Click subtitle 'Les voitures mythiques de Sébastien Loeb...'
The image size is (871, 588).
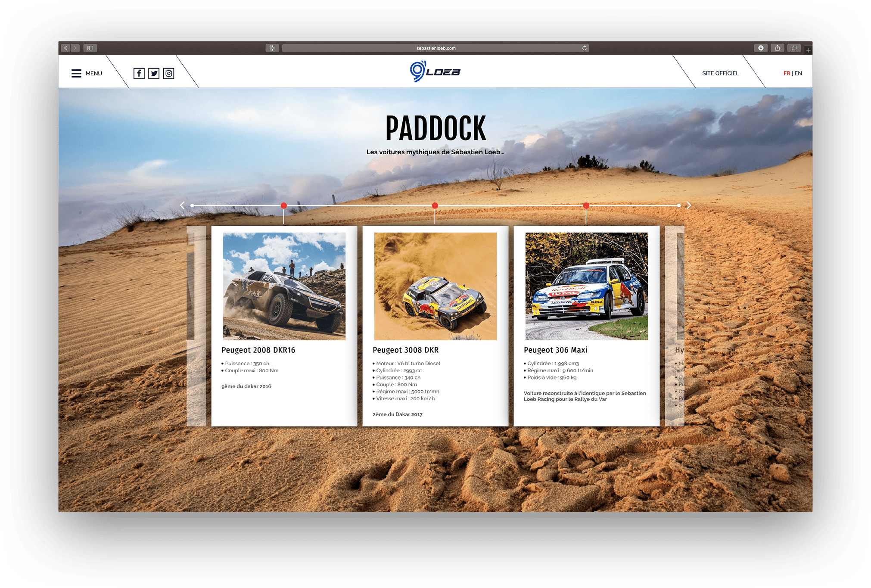[435, 152]
